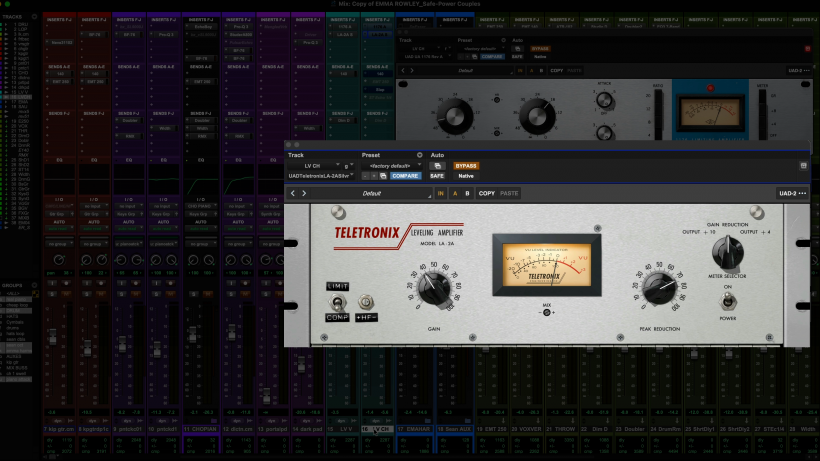Click the copy settings icon left of COMPARE in 1176 window
Image resolution: width=820 pixels, height=461 pixels.
tap(474, 56)
